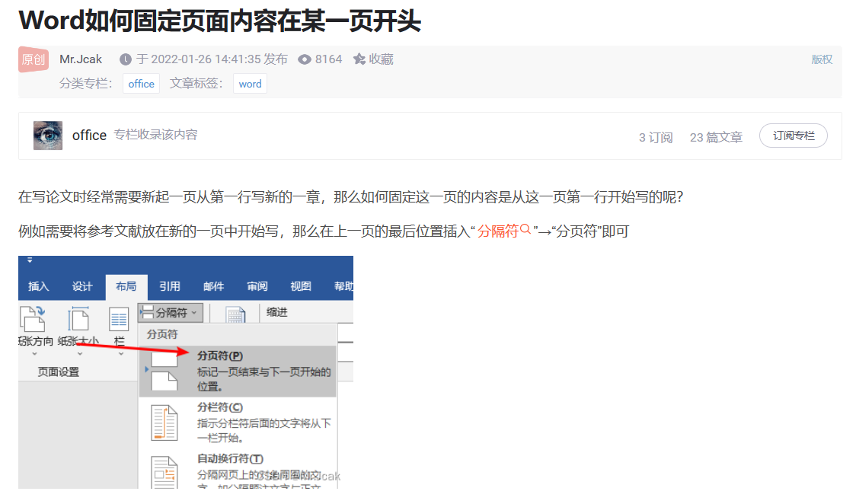This screenshot has height=504, width=856.
Task: Choose 自动换行符(T) menu entry
Action: click(238, 471)
